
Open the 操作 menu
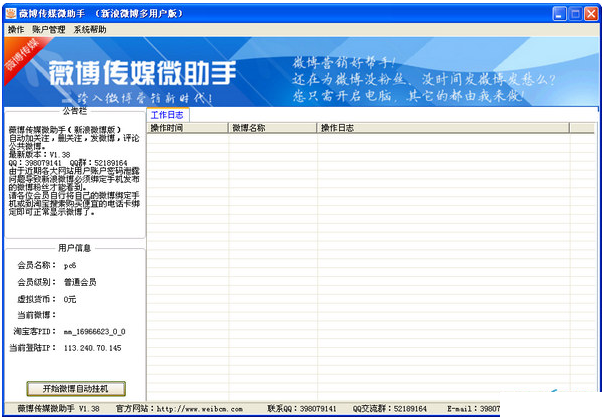pyautogui.click(x=15, y=30)
